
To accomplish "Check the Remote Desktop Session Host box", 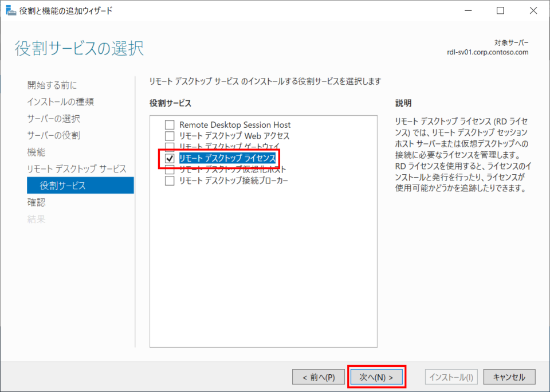I will pyautogui.click(x=170, y=124).
